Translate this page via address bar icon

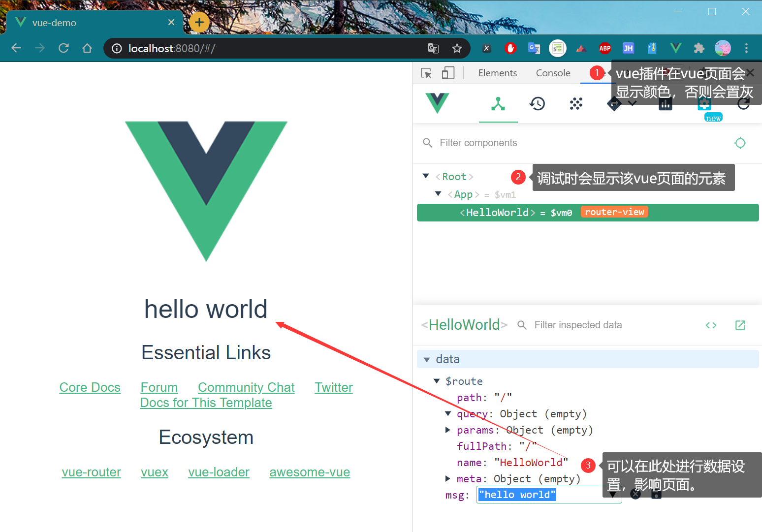tap(433, 48)
